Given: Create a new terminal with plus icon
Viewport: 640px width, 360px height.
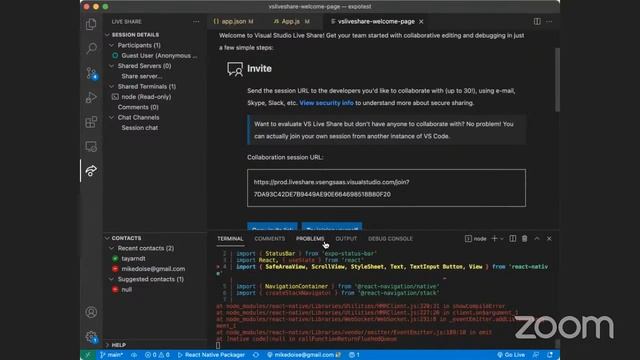Looking at the screenshot, I should click(x=494, y=239).
